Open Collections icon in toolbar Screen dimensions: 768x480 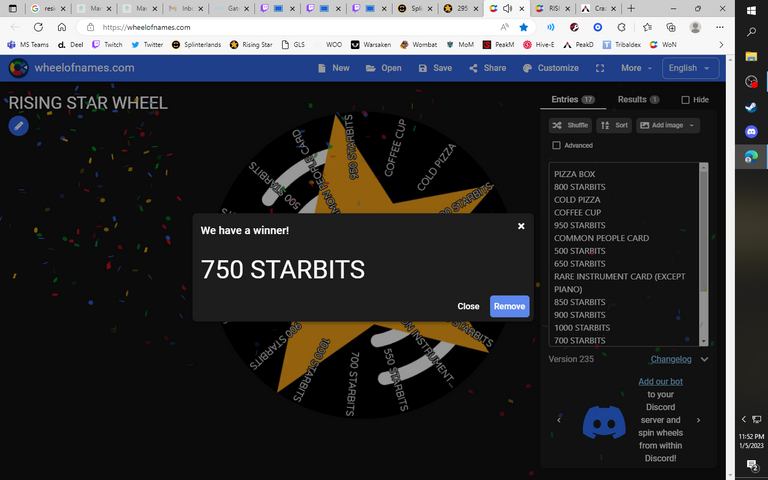pos(671,27)
